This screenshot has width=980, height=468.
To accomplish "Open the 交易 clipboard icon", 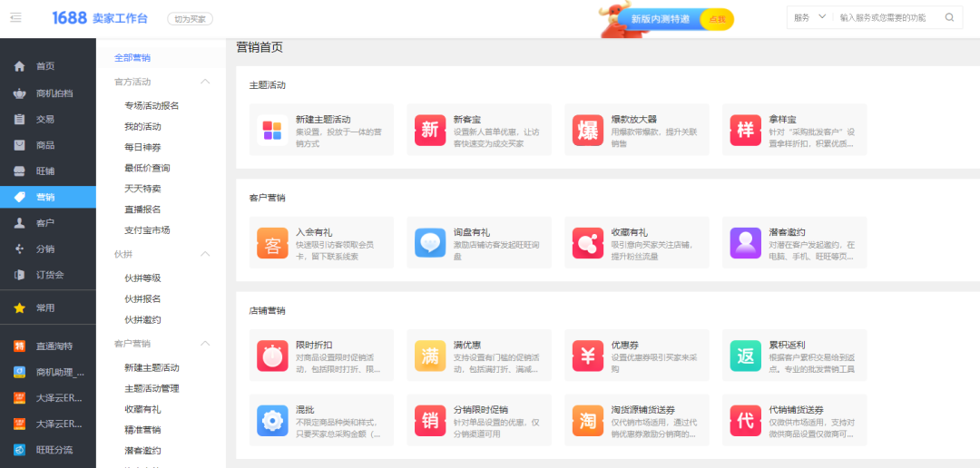I will 19,120.
